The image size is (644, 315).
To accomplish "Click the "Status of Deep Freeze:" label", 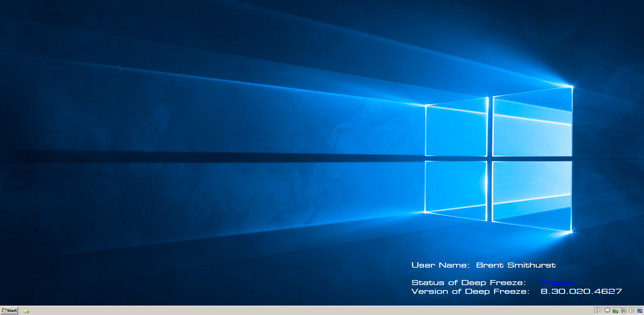I will coord(468,283).
